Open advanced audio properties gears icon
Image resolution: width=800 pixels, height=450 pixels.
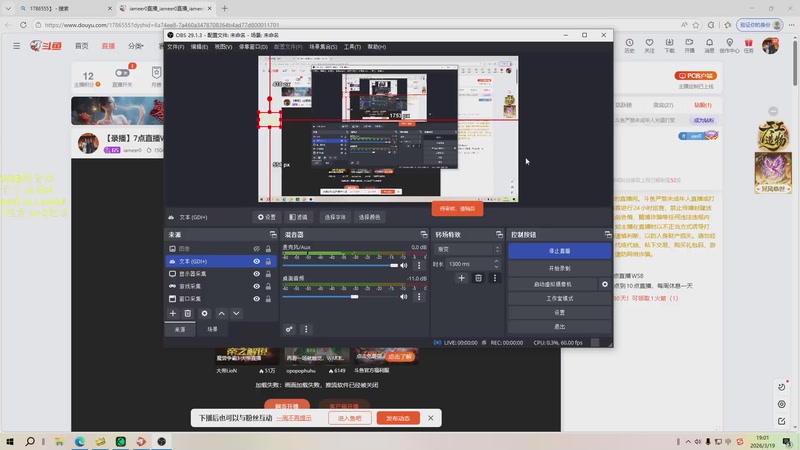coord(289,329)
